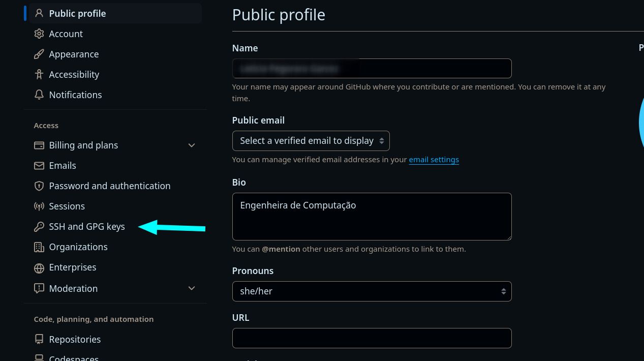
Task: Click the paintbrush icon beside Appearance
Action: pyautogui.click(x=39, y=54)
